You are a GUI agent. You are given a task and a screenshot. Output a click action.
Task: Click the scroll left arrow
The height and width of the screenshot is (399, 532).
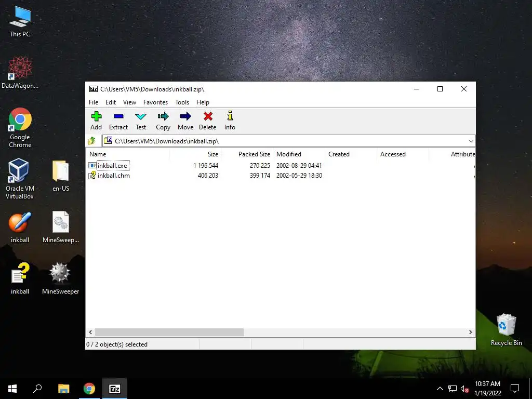(90, 332)
